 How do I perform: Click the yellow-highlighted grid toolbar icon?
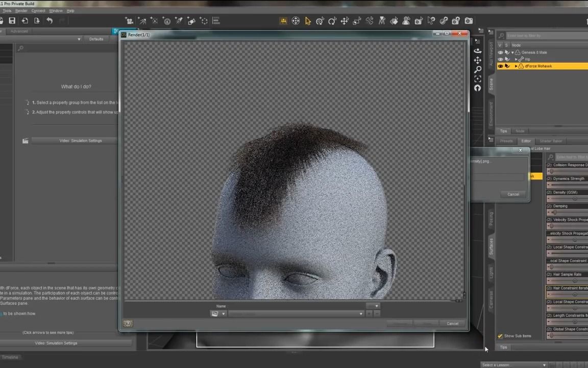283,21
